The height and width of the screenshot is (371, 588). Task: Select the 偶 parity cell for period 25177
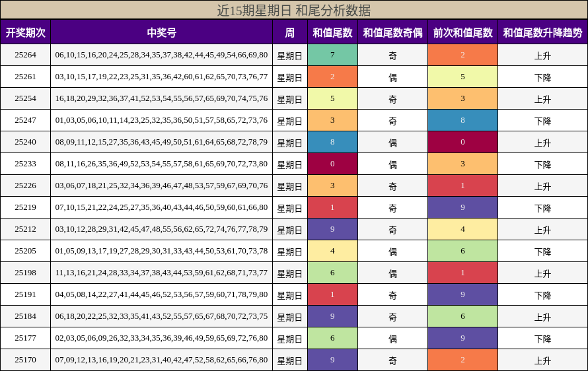coord(392,339)
